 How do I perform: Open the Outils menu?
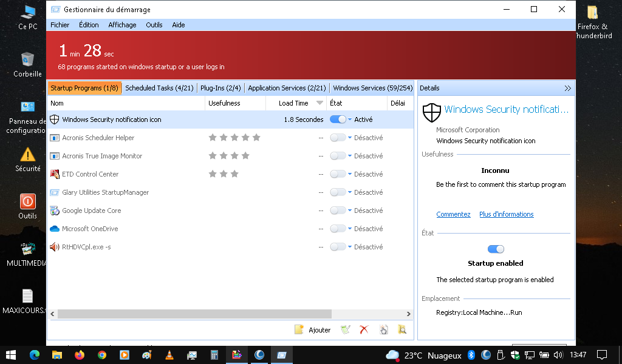(x=154, y=24)
